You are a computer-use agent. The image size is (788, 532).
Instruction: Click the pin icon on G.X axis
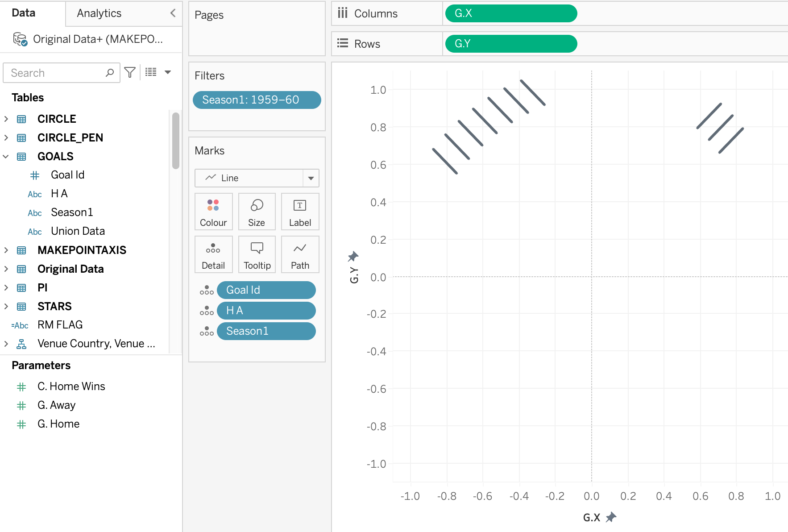click(x=611, y=517)
